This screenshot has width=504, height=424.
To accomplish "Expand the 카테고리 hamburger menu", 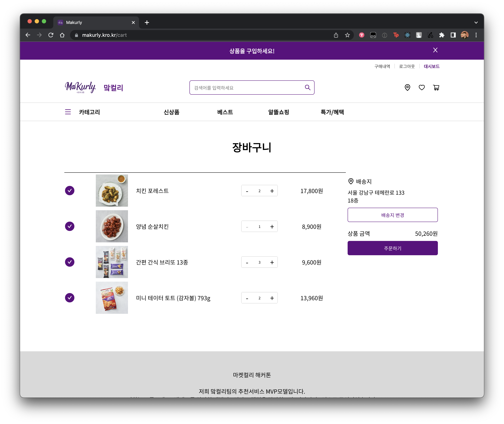I will click(68, 112).
